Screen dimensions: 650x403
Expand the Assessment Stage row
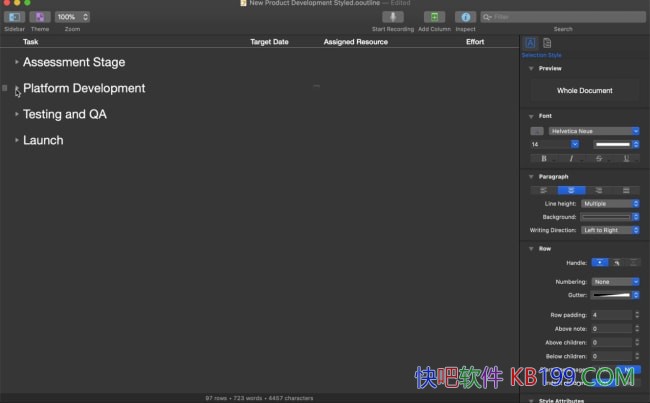17,62
